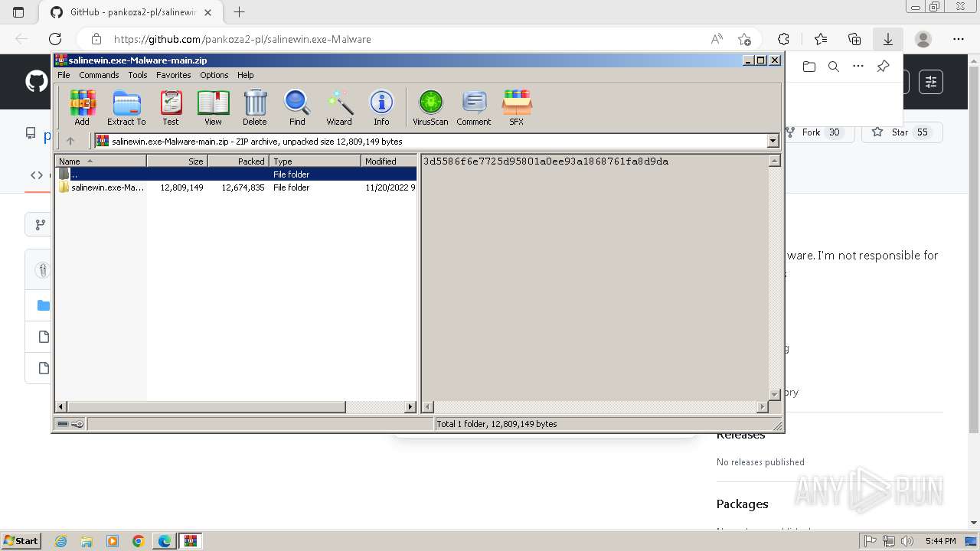Click the GitHub logo in the header
The width and height of the screenshot is (980, 551).
point(36,81)
